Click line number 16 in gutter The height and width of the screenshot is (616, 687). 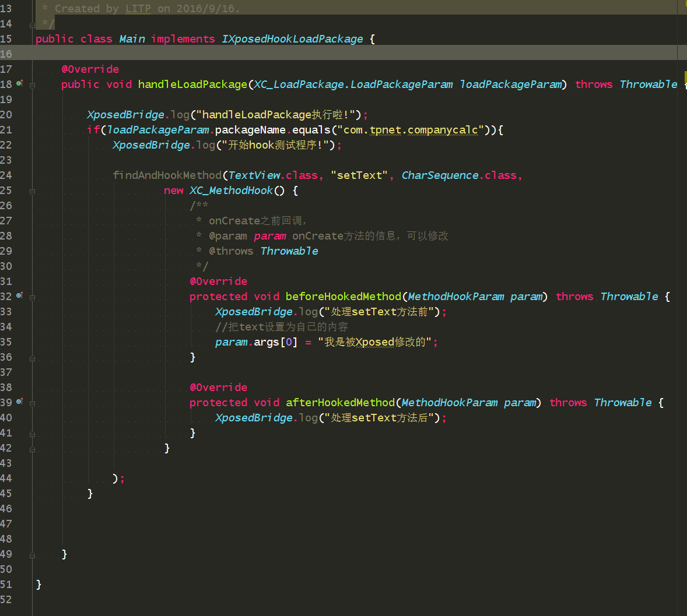(6, 54)
